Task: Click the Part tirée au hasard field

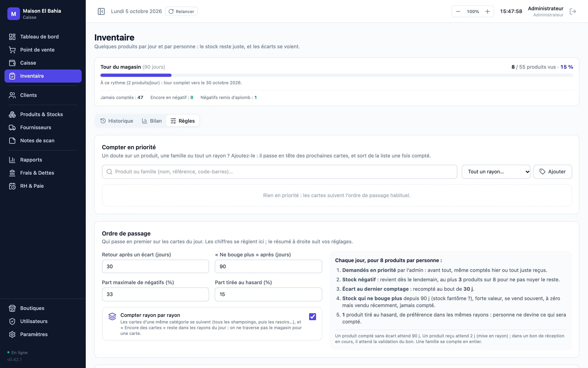Action: [x=268, y=294]
